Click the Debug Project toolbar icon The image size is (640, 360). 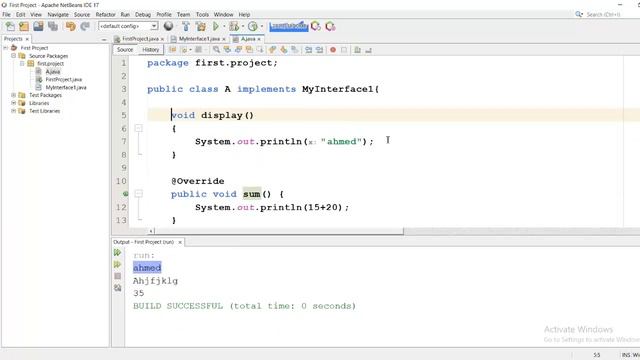point(234,27)
